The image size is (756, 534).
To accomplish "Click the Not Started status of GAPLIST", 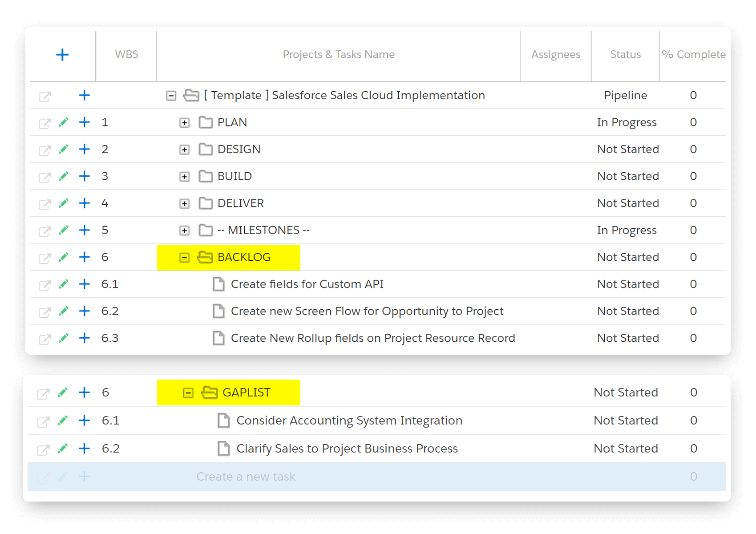I will pyautogui.click(x=626, y=392).
